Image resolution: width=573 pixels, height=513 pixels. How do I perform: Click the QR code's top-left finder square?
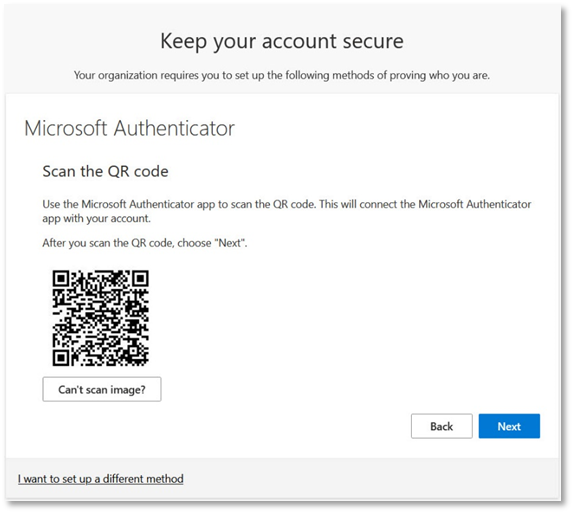coord(61,279)
